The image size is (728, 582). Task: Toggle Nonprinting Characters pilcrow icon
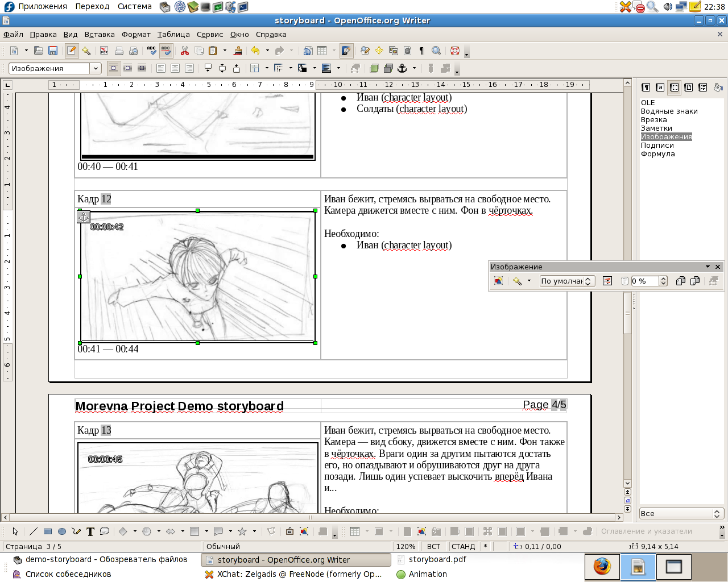[421, 51]
